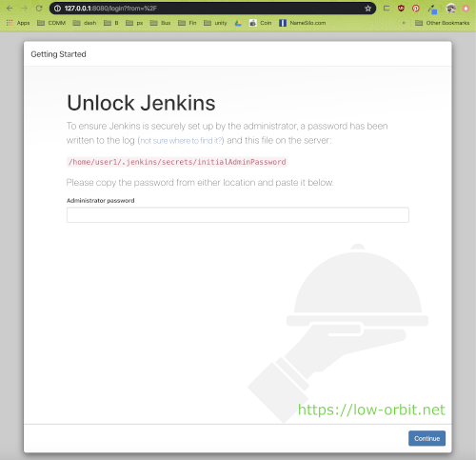Expand the Other Bookmarks folder
Image resolution: width=476 pixels, height=460 pixels.
[x=443, y=23]
